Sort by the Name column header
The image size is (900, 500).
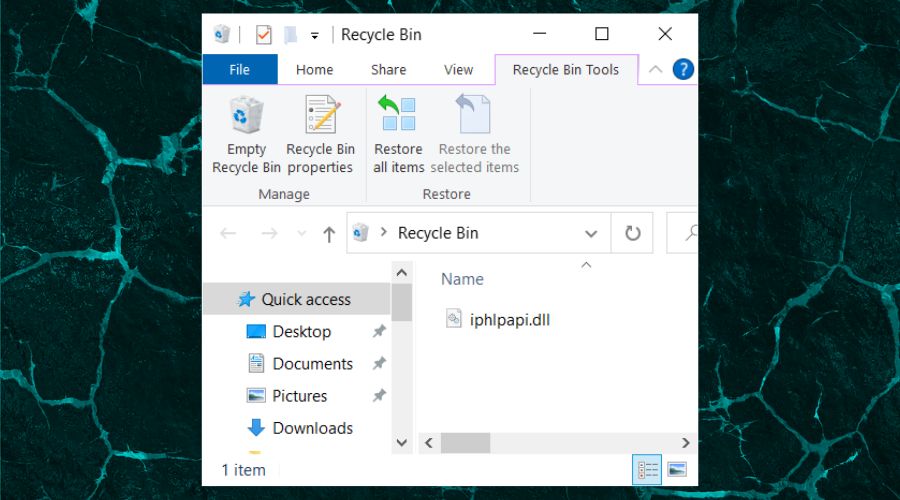tap(462, 279)
